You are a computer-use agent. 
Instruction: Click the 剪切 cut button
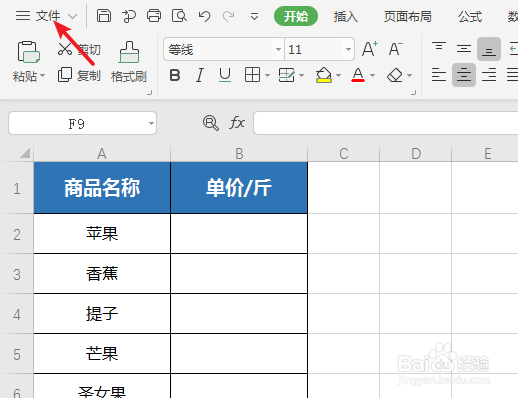pos(79,49)
